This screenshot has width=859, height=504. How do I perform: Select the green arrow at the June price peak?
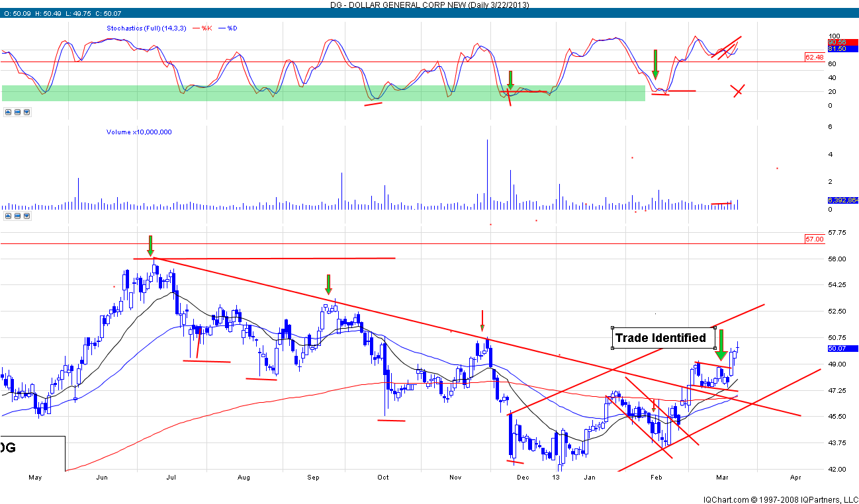[151, 245]
